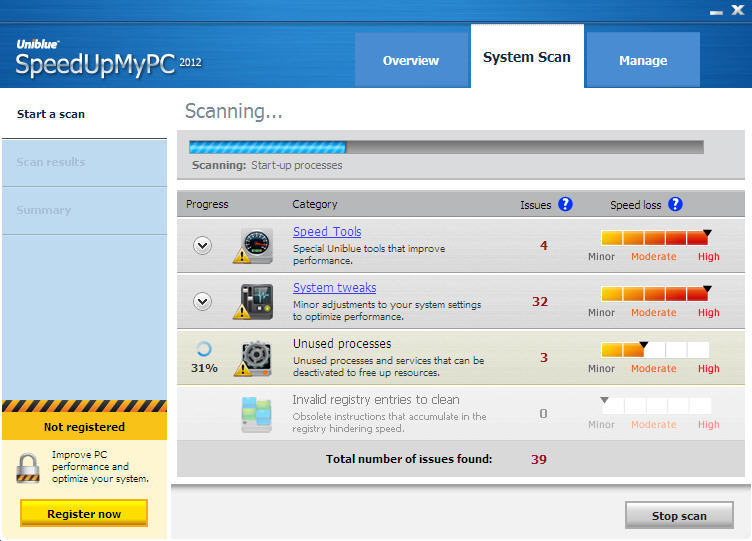Click the Issues help question mark icon
The width and height of the screenshot is (752, 541).
point(565,204)
